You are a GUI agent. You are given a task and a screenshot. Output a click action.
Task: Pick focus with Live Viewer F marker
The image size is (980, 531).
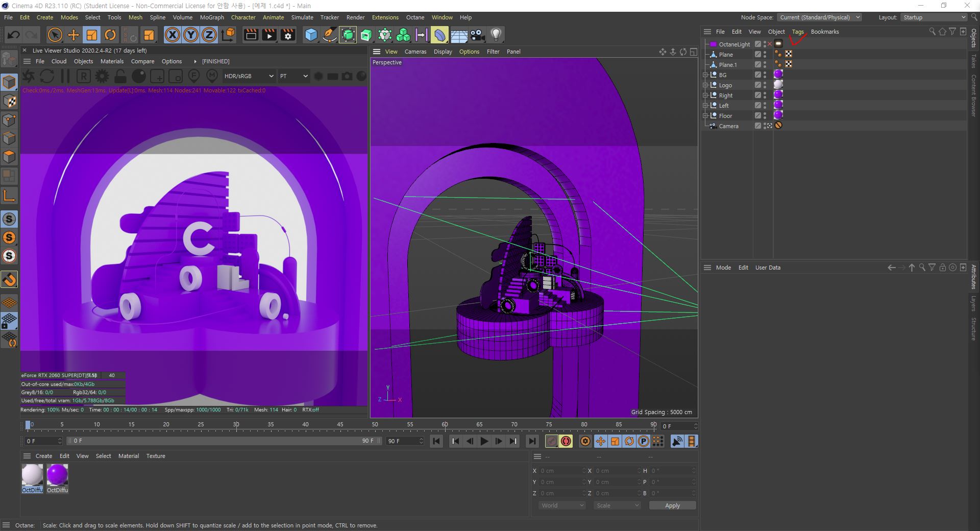(x=193, y=76)
